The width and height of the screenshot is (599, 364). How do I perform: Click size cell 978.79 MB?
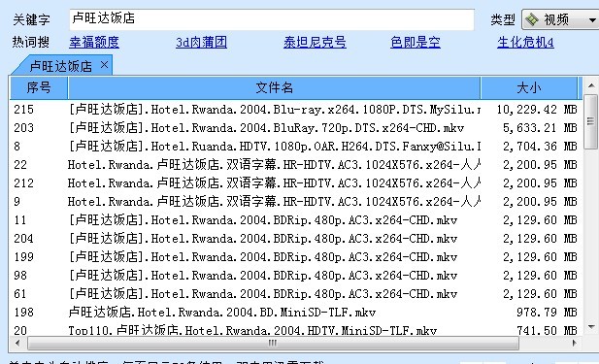pos(547,312)
